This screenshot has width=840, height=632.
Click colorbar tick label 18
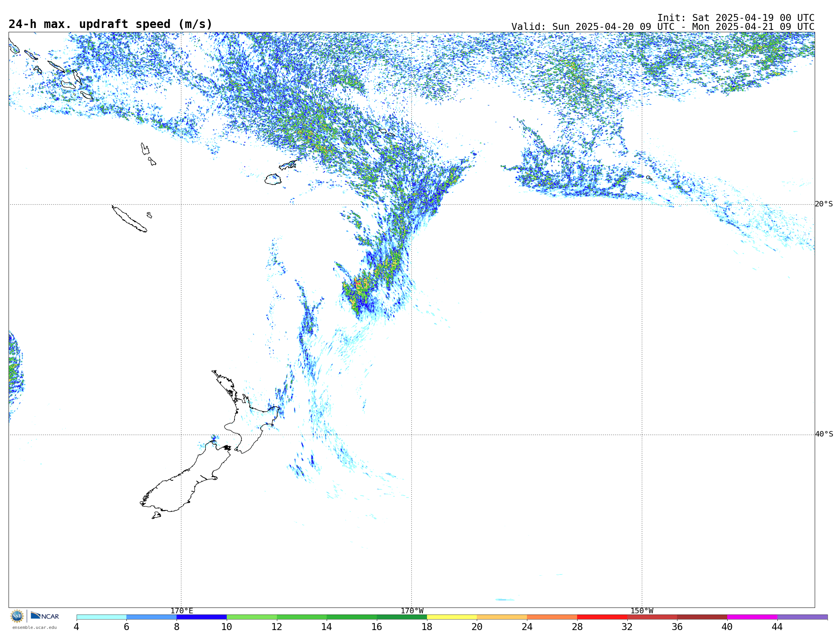coord(427,627)
